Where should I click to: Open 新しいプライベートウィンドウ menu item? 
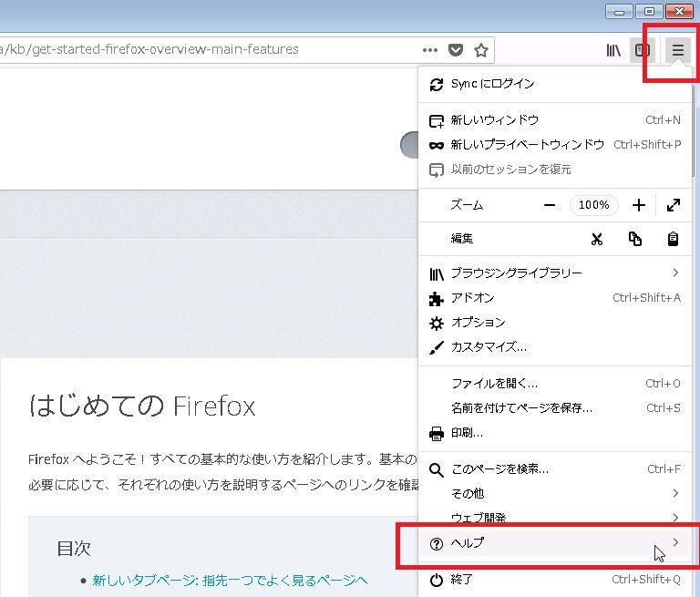pyautogui.click(x=555, y=145)
